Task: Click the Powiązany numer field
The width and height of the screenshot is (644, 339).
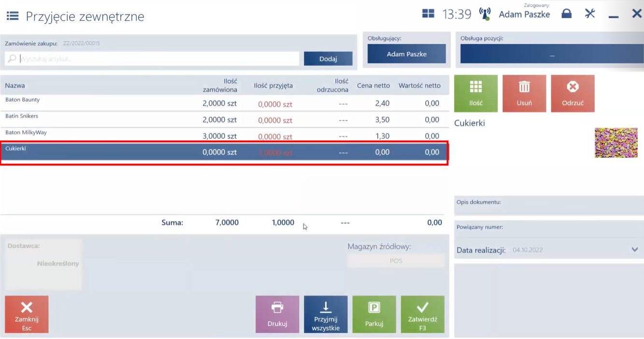Action: [x=549, y=229]
